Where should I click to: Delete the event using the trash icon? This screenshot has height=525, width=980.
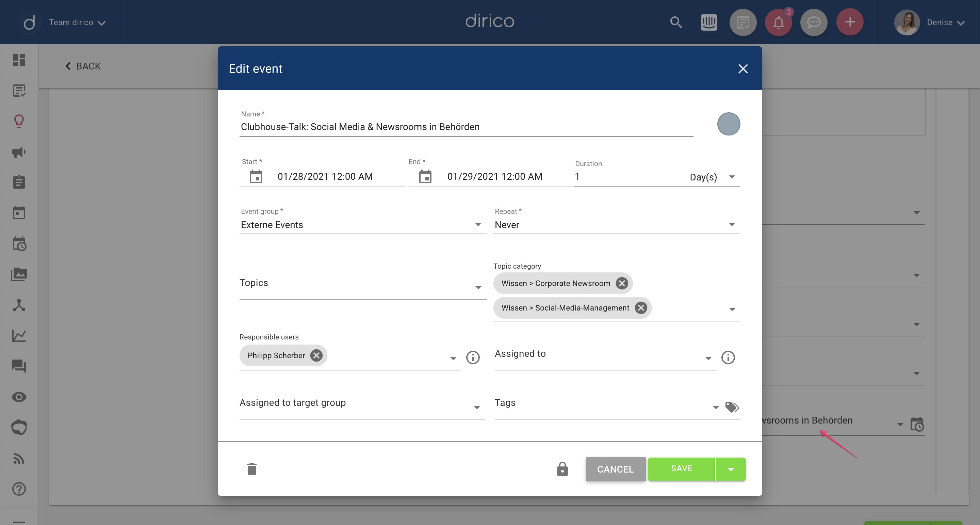(251, 469)
